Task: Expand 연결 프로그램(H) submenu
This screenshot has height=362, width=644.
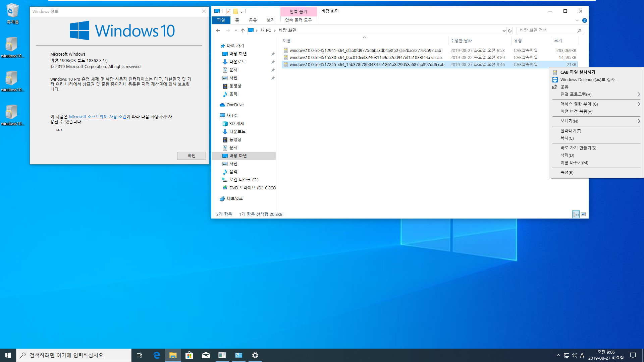Action: (x=596, y=94)
